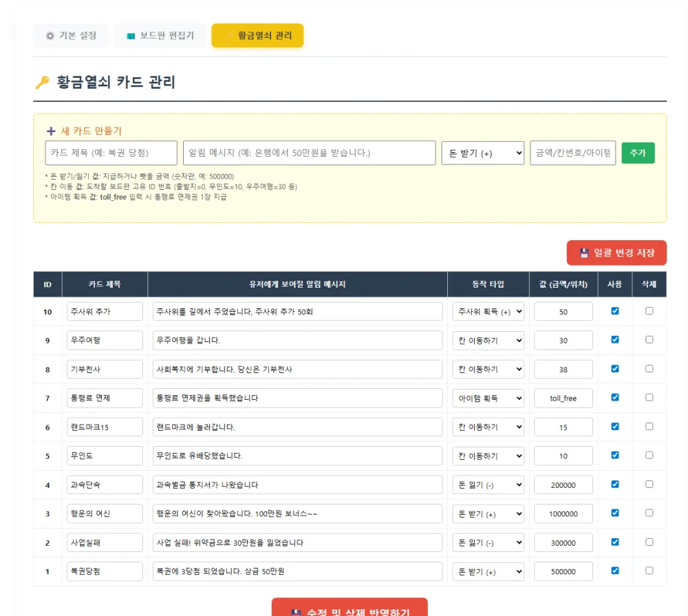The image size is (688, 616).
Task: Open the 보드판 편집기 tab
Action: pos(160,36)
